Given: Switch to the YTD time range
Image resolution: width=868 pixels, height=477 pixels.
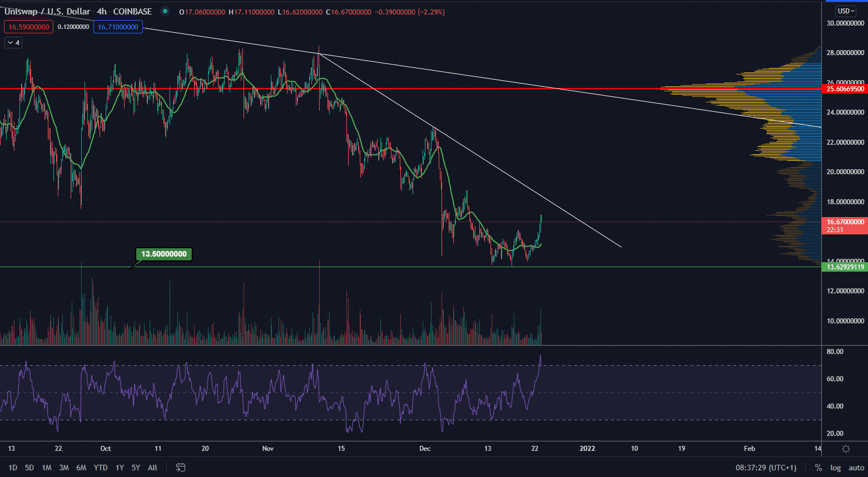Looking at the screenshot, I should pos(101,468).
